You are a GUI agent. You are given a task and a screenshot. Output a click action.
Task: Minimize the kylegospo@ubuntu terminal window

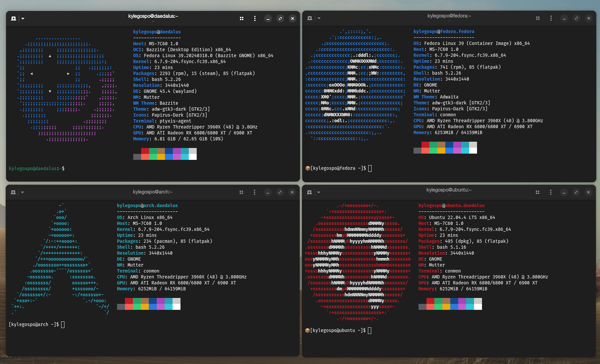[x=564, y=192]
